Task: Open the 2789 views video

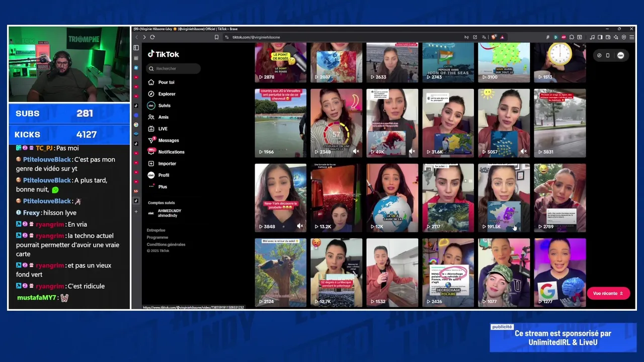Action: (x=559, y=198)
